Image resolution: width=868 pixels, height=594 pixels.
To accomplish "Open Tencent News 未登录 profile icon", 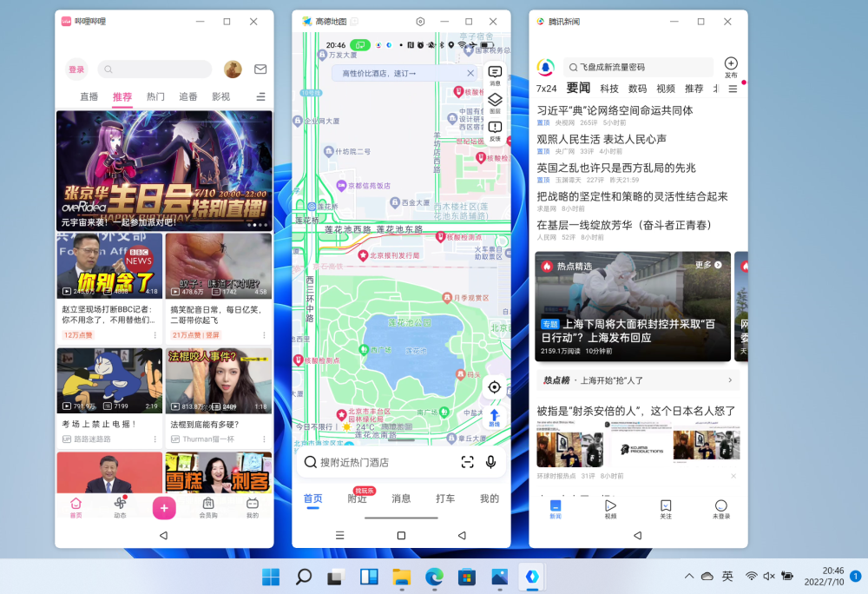I will [720, 509].
